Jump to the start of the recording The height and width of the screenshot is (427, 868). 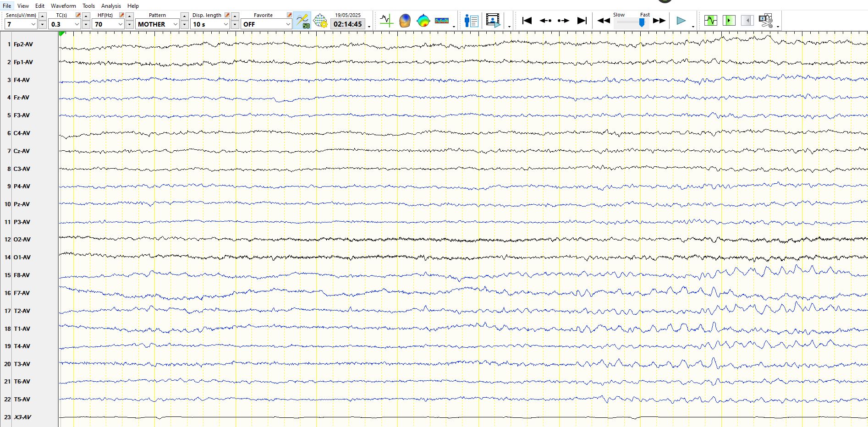pyautogui.click(x=527, y=21)
